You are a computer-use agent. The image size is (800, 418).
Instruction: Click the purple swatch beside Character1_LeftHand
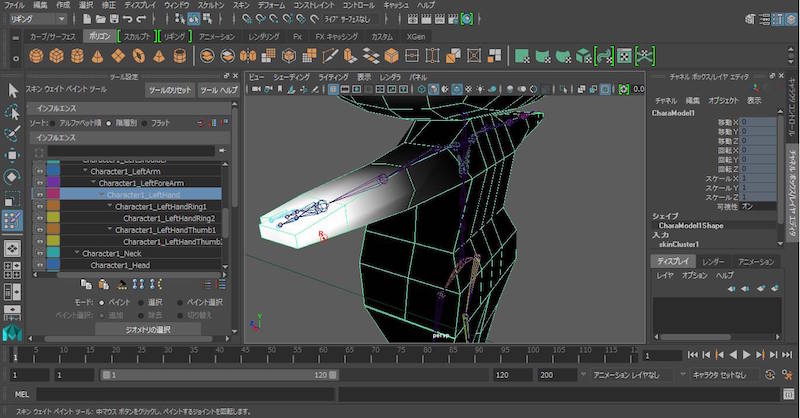pyautogui.click(x=53, y=194)
